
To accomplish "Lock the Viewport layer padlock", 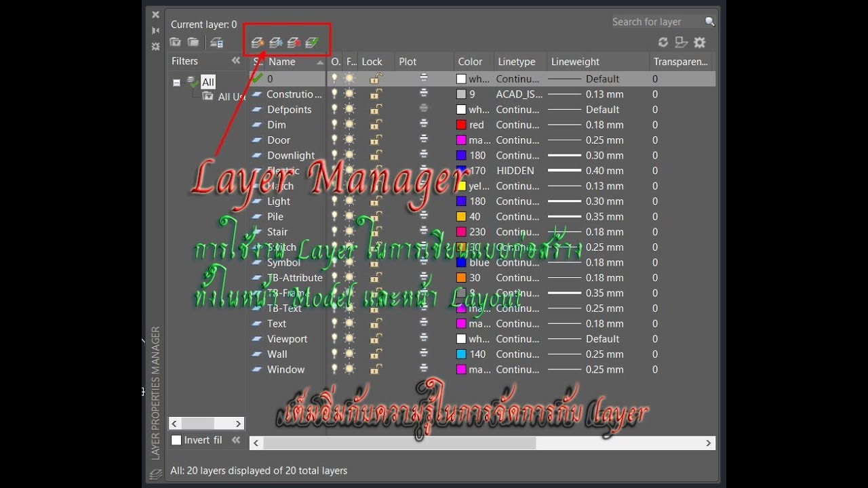I will [374, 339].
